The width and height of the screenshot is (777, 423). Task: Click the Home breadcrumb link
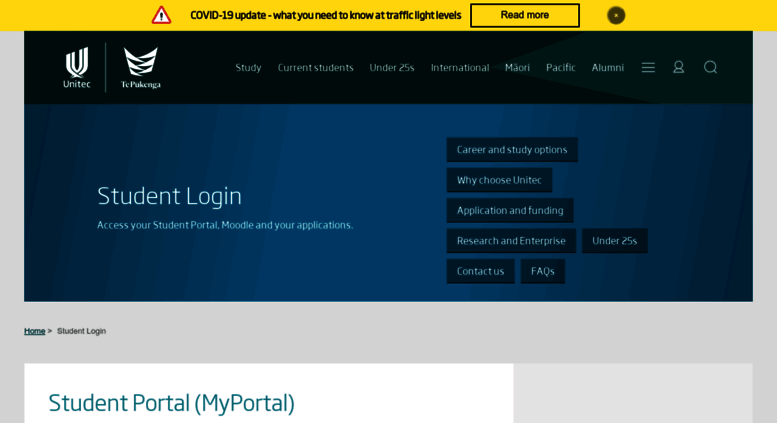pos(34,331)
